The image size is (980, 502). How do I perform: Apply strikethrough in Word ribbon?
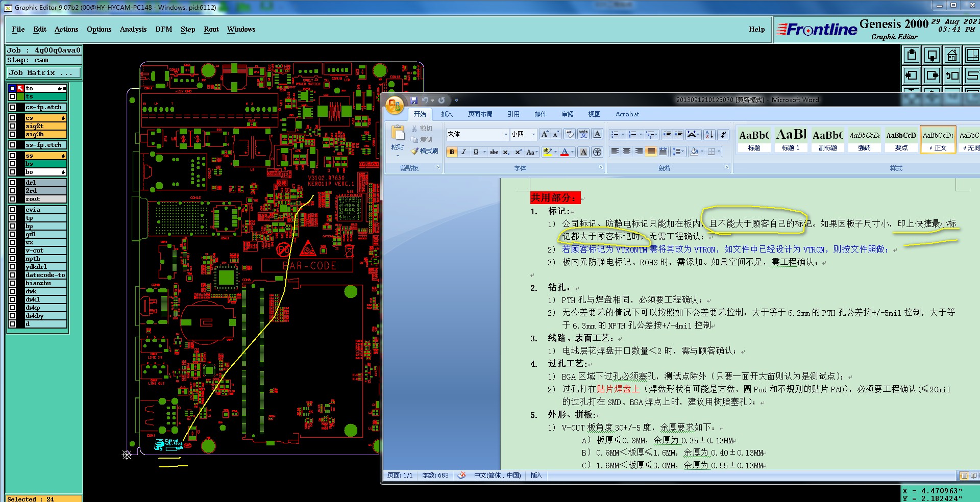[494, 152]
